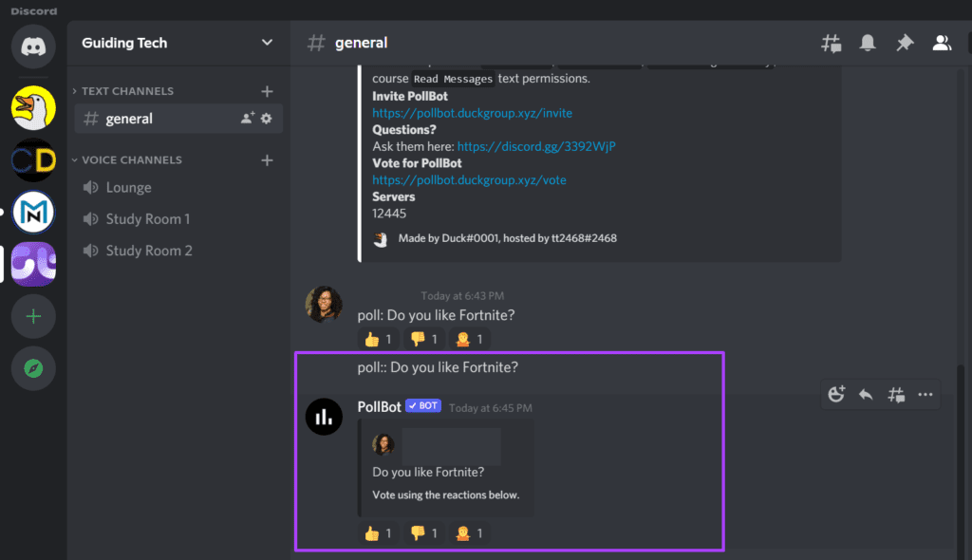Click the 'Vote using the reactions below.' text
This screenshot has height=560, width=972.
click(446, 495)
